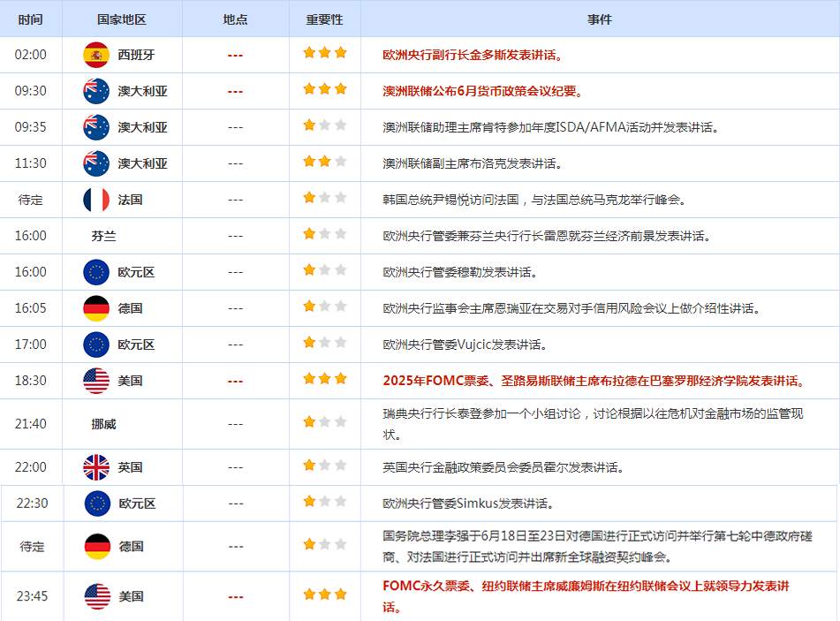Click the Australia flag in the 09:30 row
The image size is (840, 621).
[96, 91]
